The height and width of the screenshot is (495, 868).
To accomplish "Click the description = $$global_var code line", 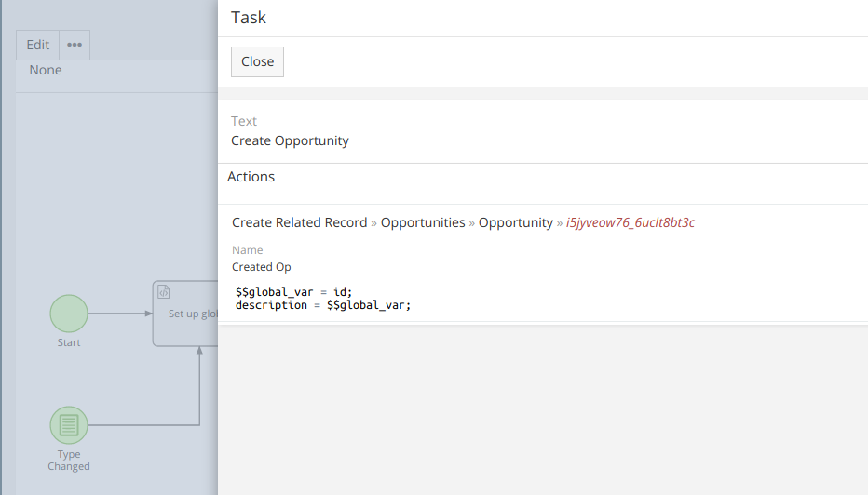I will [323, 304].
